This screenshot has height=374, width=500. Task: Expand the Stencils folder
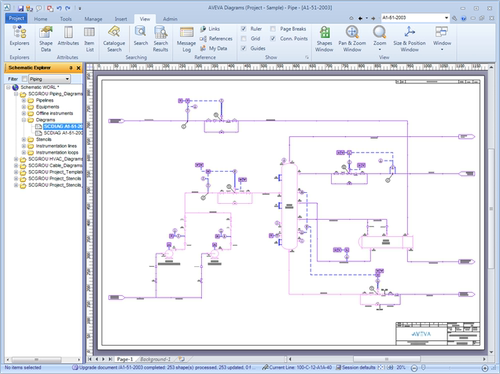(24, 140)
